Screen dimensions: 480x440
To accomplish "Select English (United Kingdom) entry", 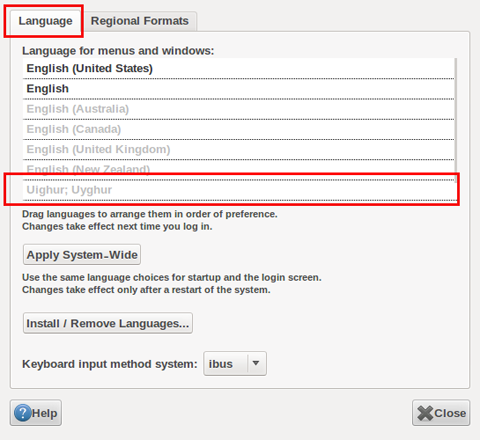I will point(238,150).
